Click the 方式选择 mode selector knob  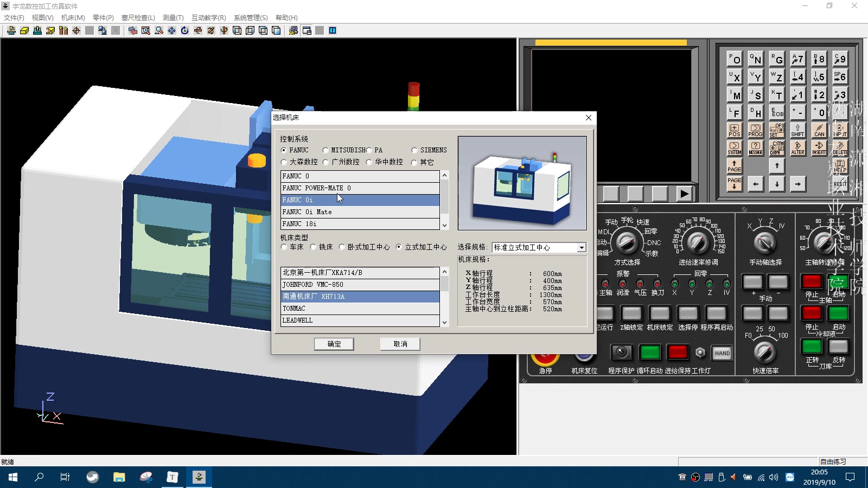pos(627,242)
